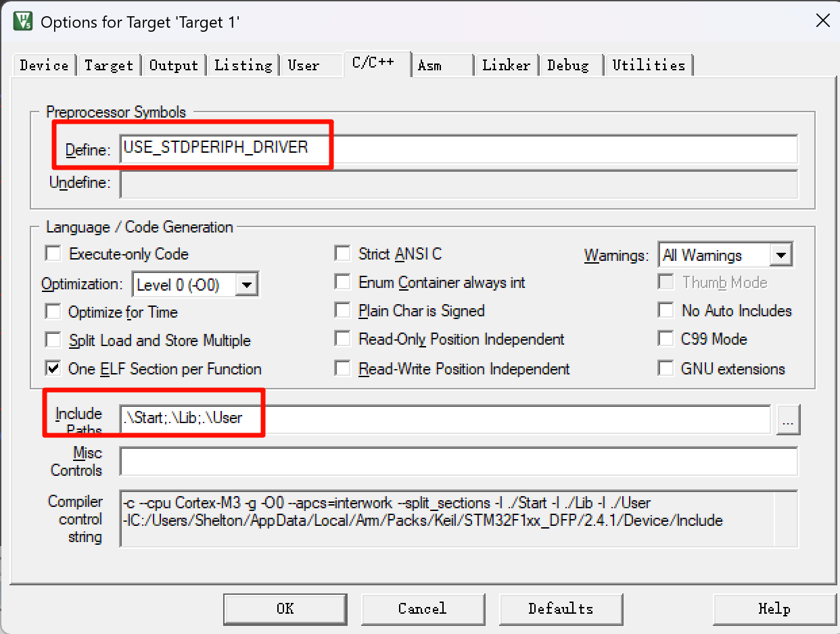The image size is (840, 634).
Task: Enable the C99 Mode checkbox
Action: tap(666, 339)
